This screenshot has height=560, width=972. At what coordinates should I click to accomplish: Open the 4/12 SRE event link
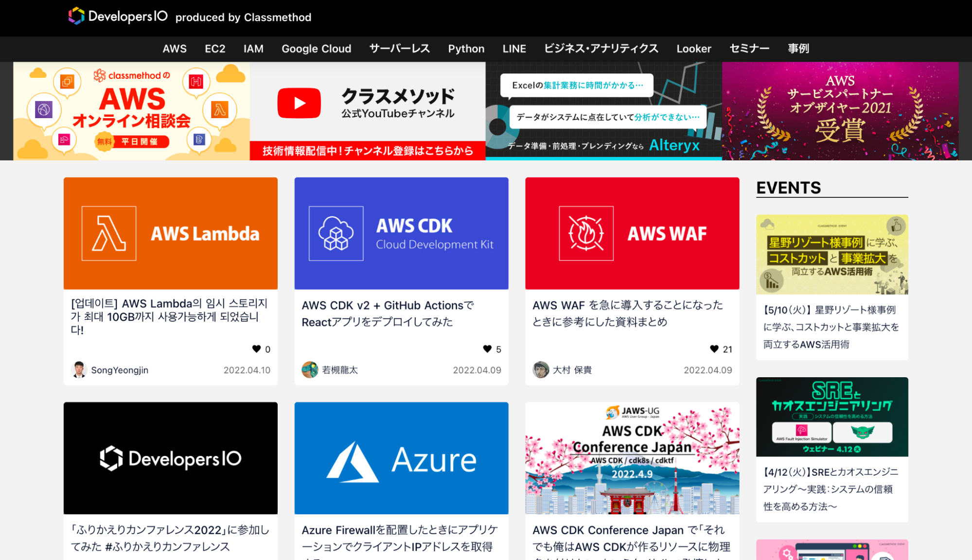tap(831, 489)
